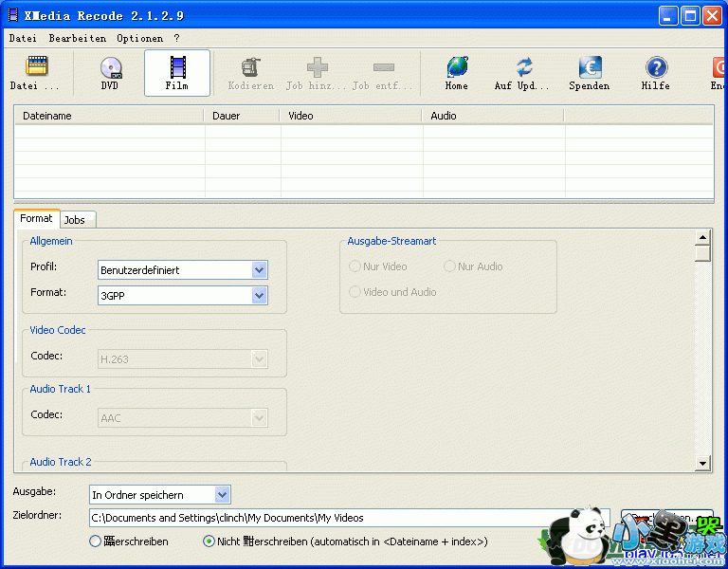This screenshot has width=728, height=569.
Task: Click the scroll down arrow in format panel
Action: 702,463
